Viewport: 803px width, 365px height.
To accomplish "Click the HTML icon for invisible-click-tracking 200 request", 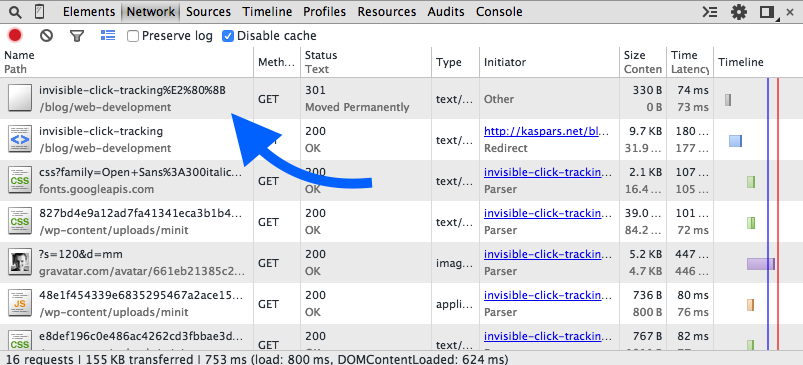I will (x=20, y=140).
